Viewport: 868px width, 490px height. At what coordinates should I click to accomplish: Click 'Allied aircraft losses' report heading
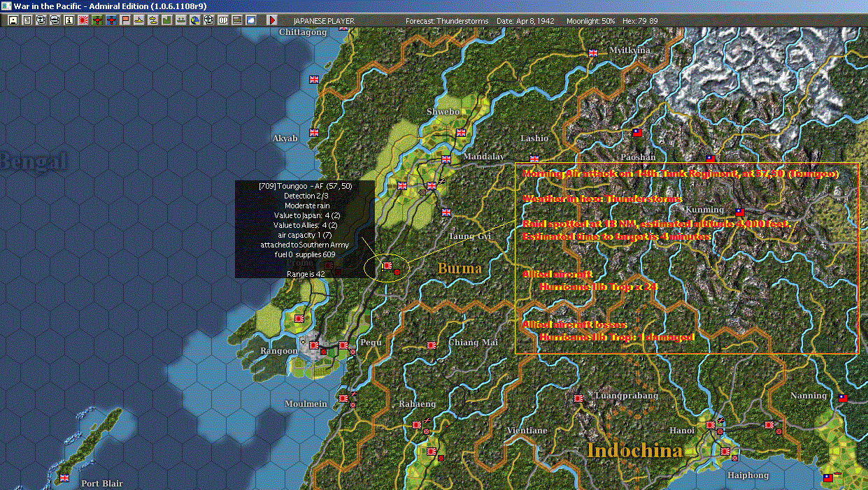(574, 325)
